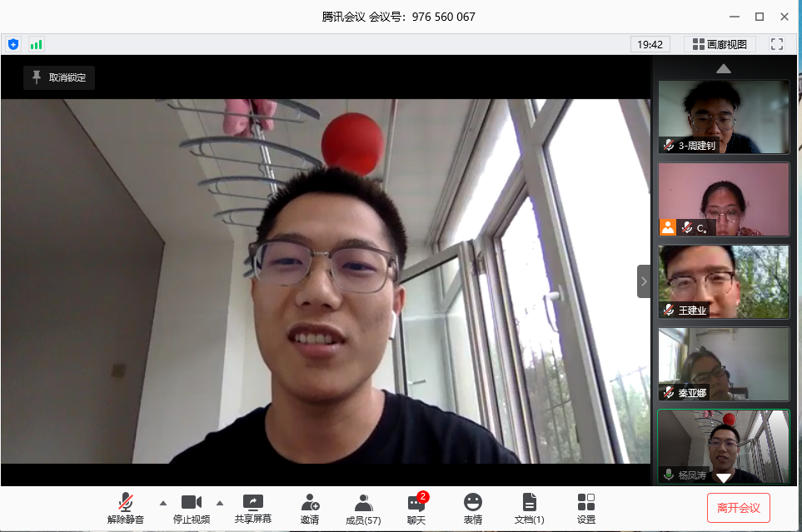Open 成员(57) members list
Image resolution: width=802 pixels, height=532 pixels.
coord(363,508)
